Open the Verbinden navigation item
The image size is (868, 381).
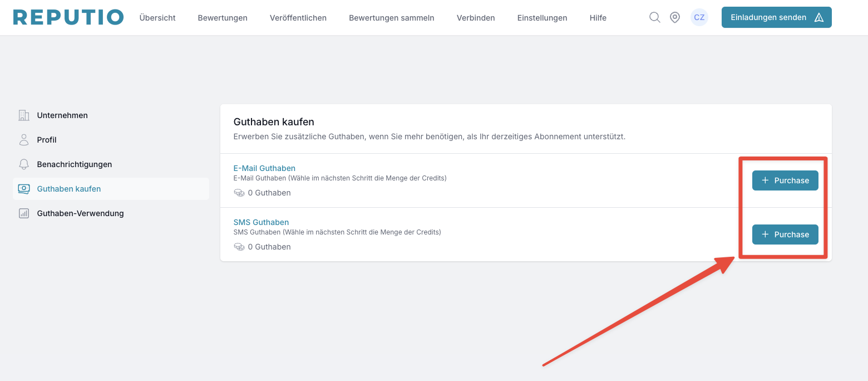point(476,18)
